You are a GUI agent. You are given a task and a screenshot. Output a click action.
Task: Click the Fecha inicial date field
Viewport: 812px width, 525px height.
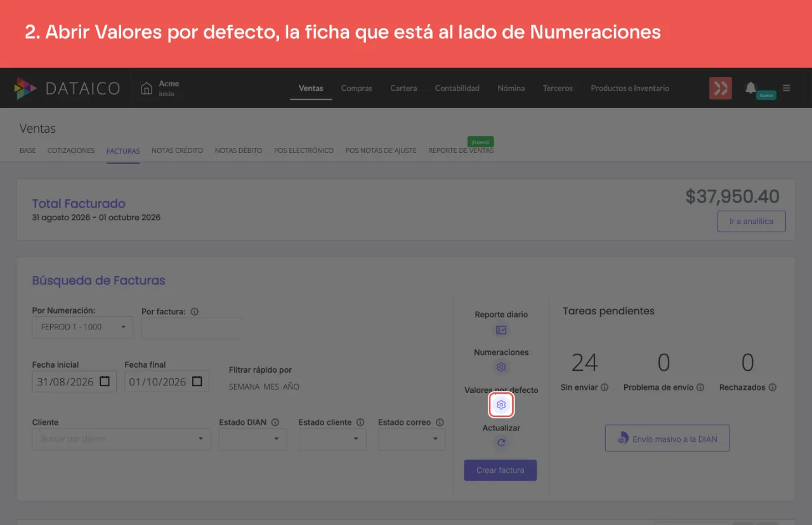[74, 382]
